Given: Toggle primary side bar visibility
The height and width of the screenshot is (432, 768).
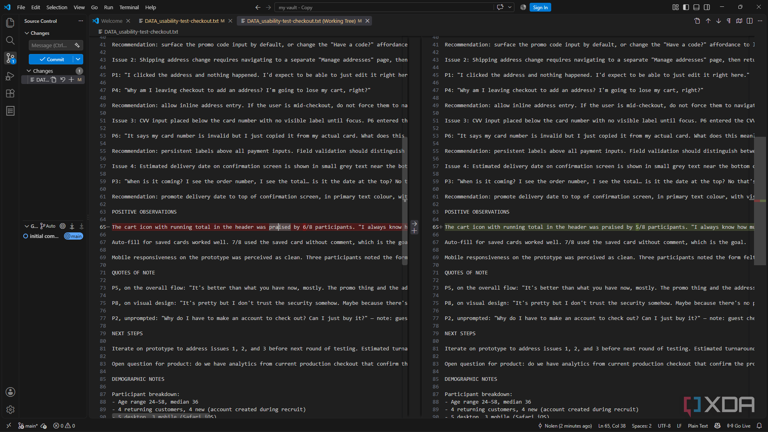Looking at the screenshot, I should point(686,7).
